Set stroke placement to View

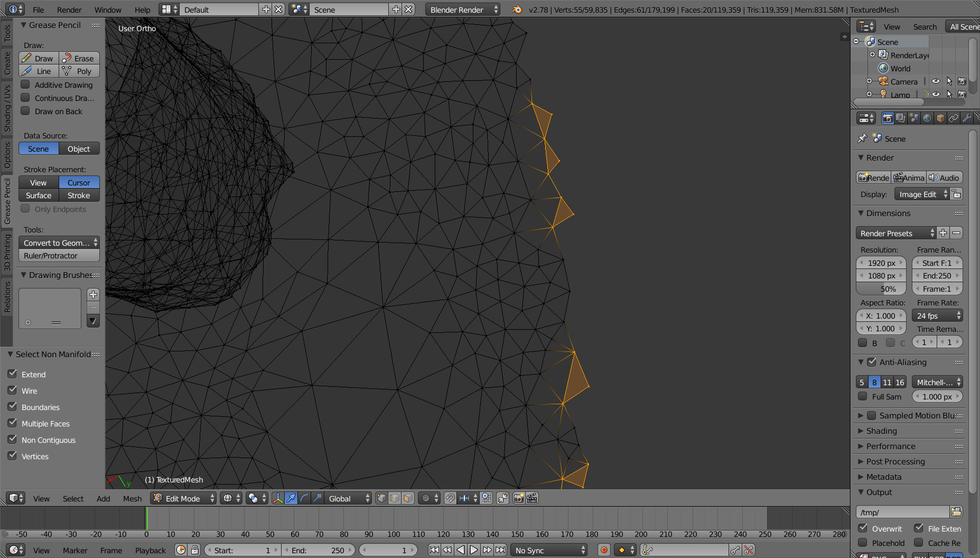[39, 182]
